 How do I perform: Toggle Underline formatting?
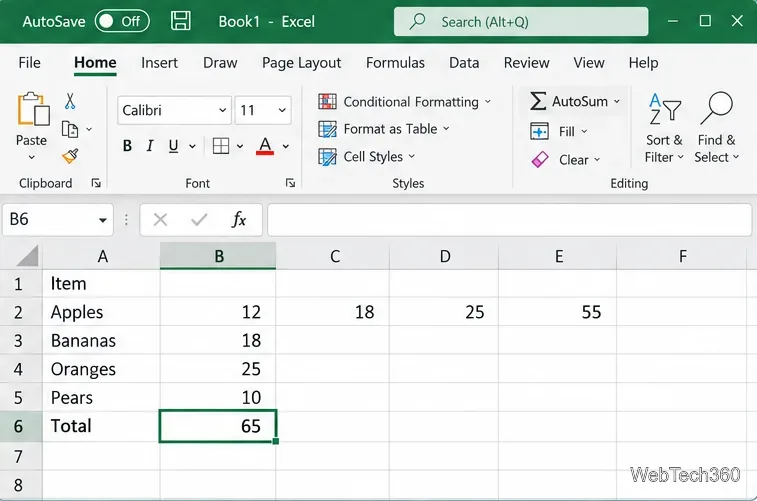tap(173, 146)
